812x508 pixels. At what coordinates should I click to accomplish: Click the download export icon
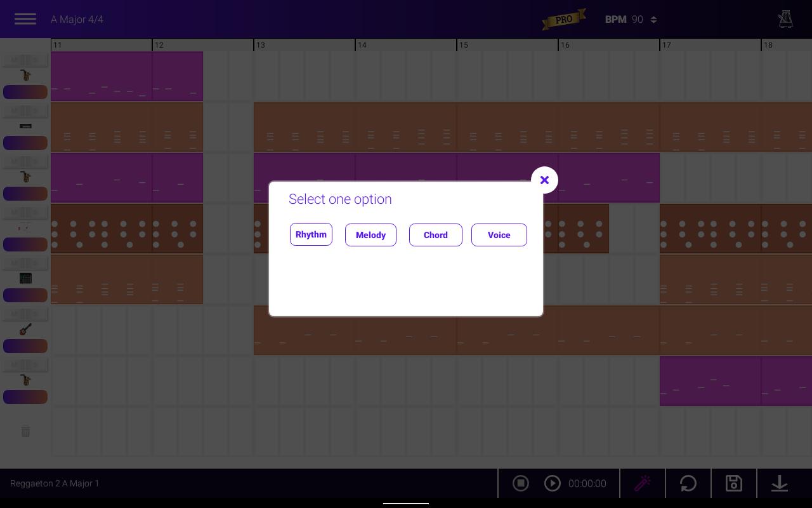click(780, 483)
